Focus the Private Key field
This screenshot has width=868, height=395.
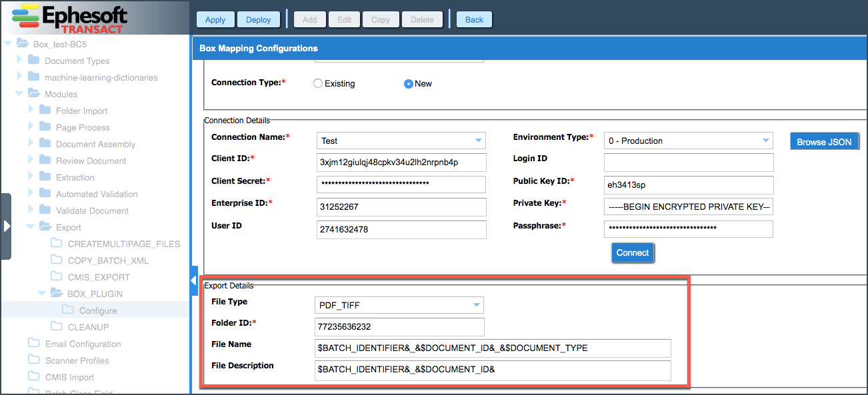pos(689,206)
